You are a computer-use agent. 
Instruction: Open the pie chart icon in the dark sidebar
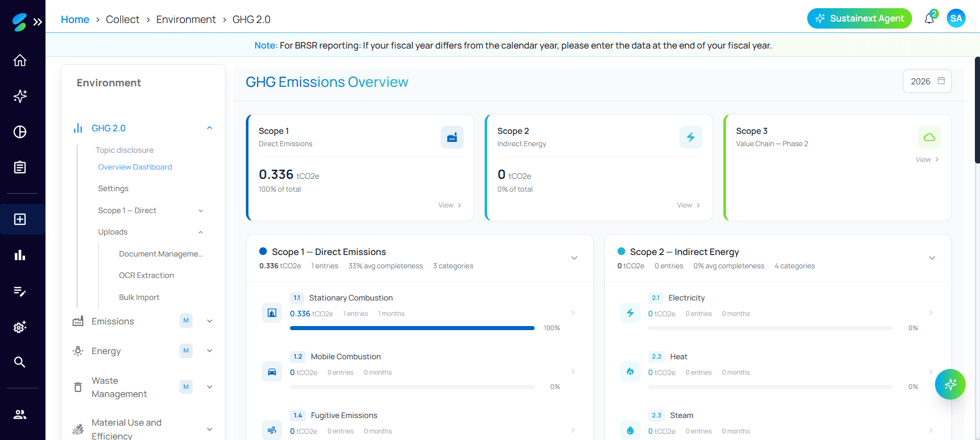click(20, 132)
